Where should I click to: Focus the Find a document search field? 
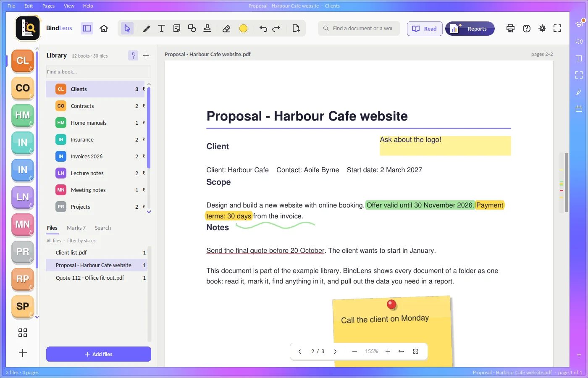click(359, 28)
